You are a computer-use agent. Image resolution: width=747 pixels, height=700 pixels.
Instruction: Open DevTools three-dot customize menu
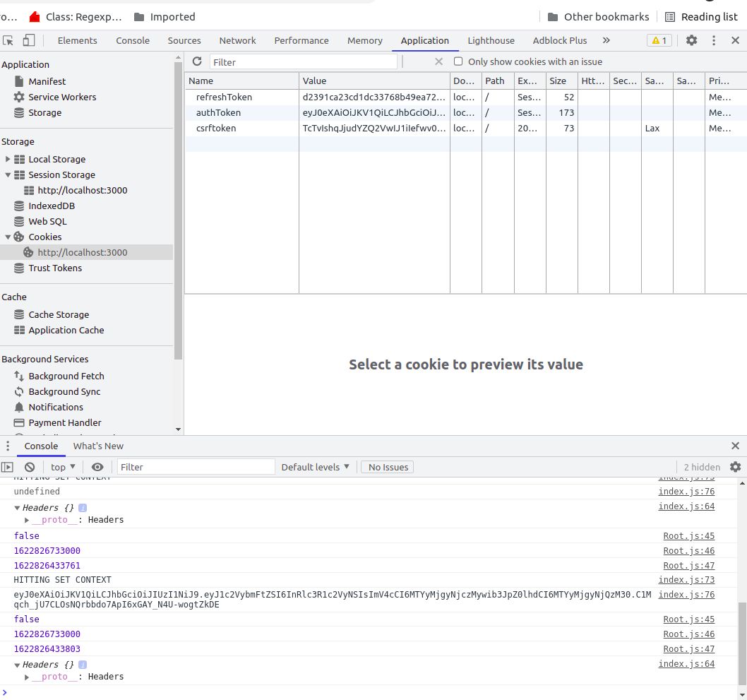713,40
